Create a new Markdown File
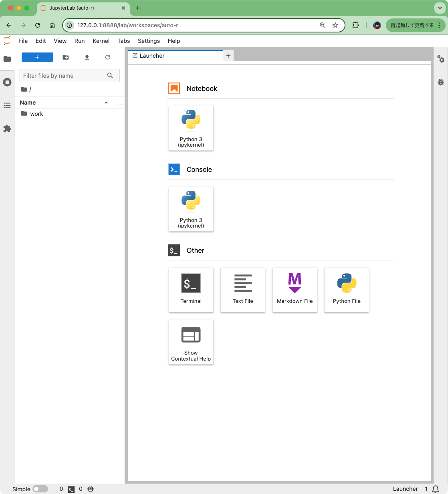Screen dimensions: 448x494 (x=295, y=290)
